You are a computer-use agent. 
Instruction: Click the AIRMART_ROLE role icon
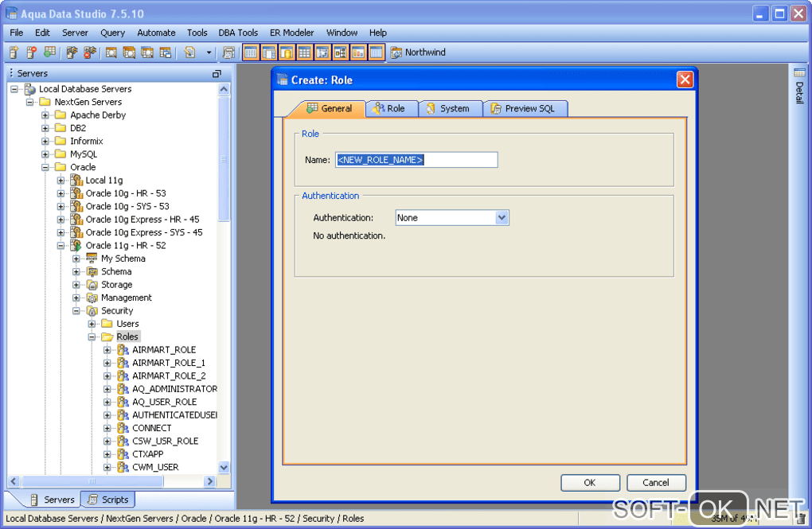pos(123,350)
